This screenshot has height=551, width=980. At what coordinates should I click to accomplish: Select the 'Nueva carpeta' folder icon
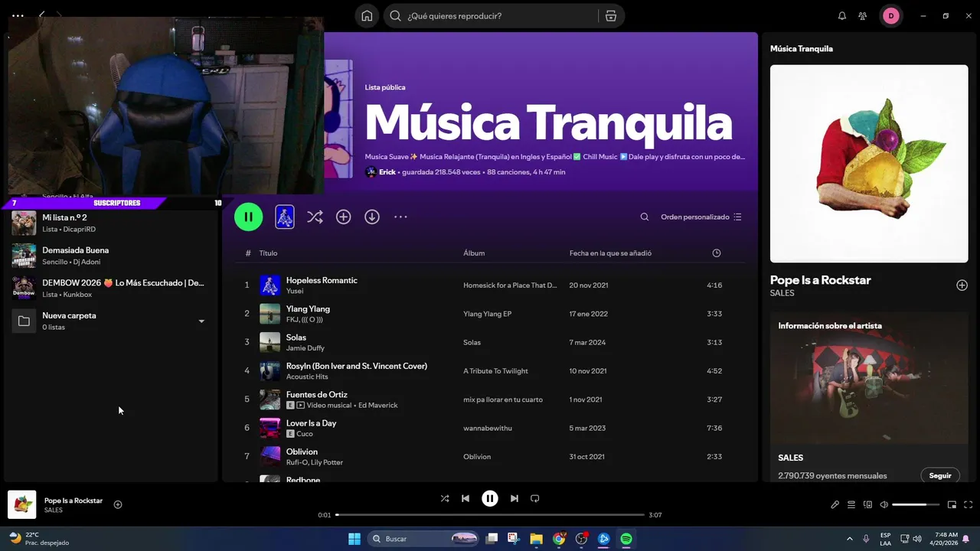(24, 321)
